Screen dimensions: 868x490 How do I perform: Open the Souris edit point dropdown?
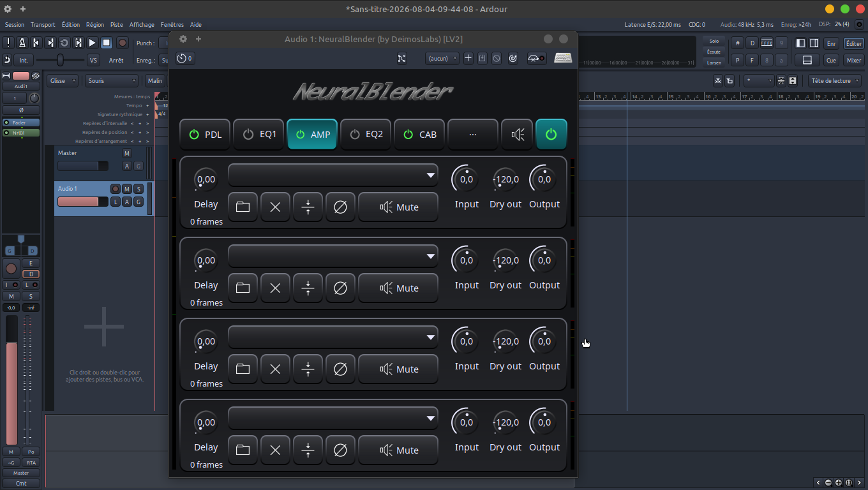pos(112,81)
